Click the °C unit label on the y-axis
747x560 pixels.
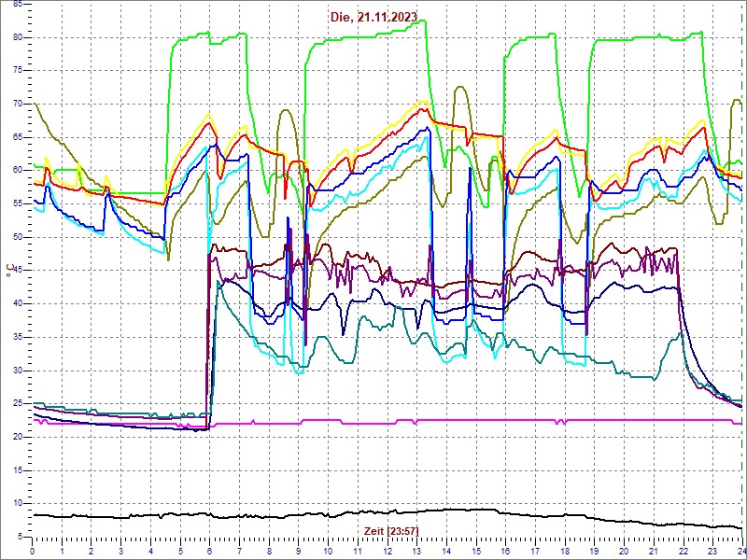tap(10, 271)
